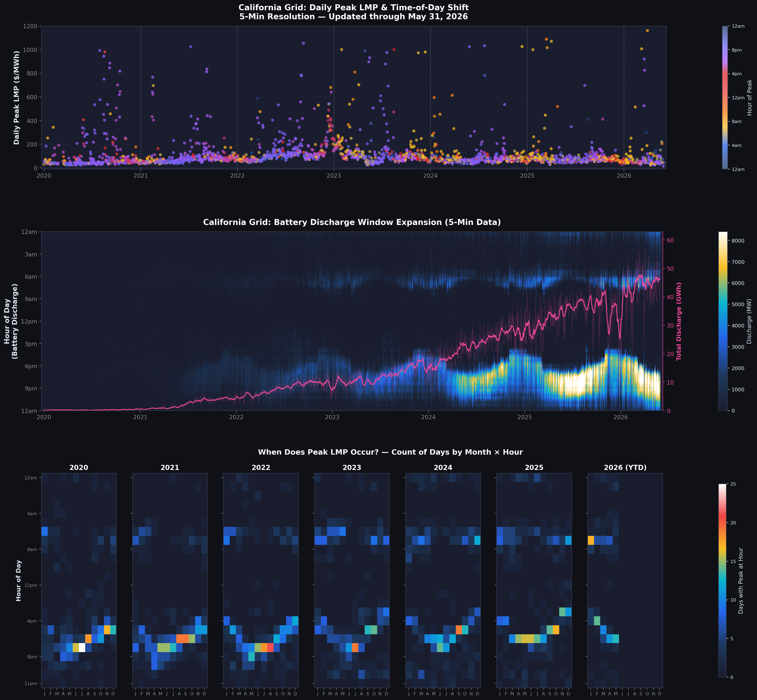
Task: Click the 3pm tick on the battery discharge chart
Action: (31, 344)
